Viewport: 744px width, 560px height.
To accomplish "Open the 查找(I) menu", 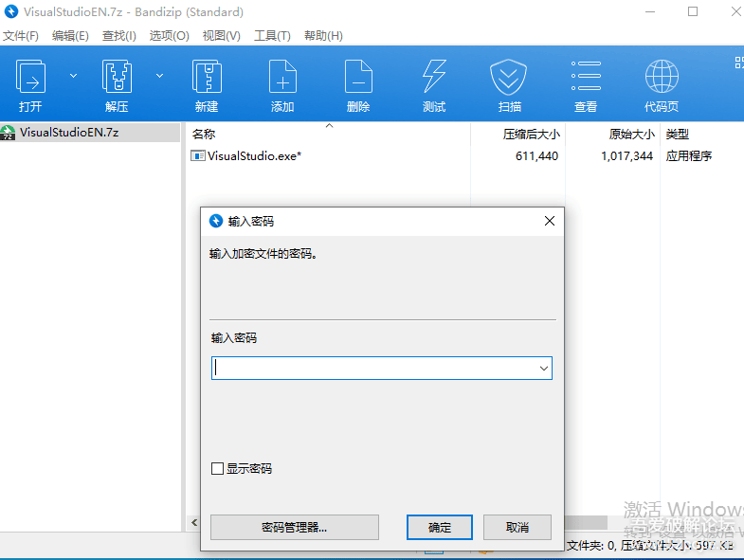I will (x=119, y=36).
